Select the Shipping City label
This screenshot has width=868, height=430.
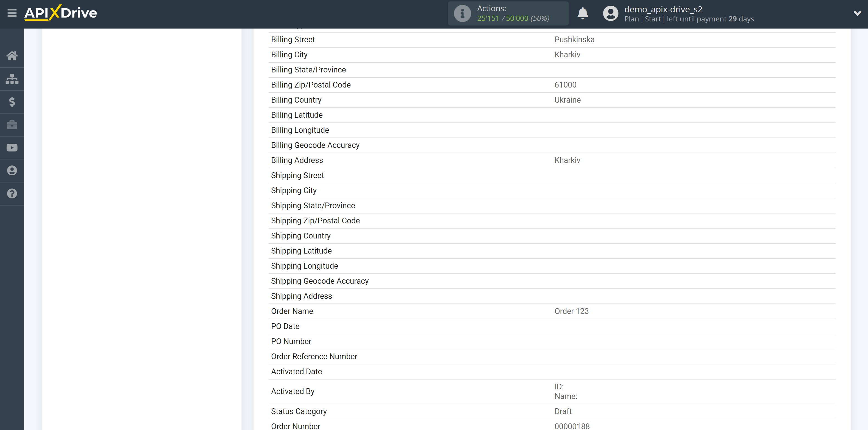coord(294,190)
